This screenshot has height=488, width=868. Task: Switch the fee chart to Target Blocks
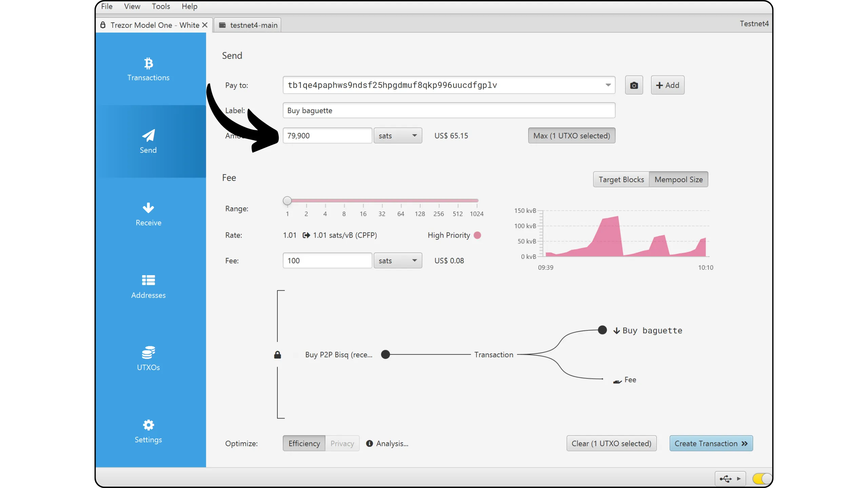pos(621,180)
